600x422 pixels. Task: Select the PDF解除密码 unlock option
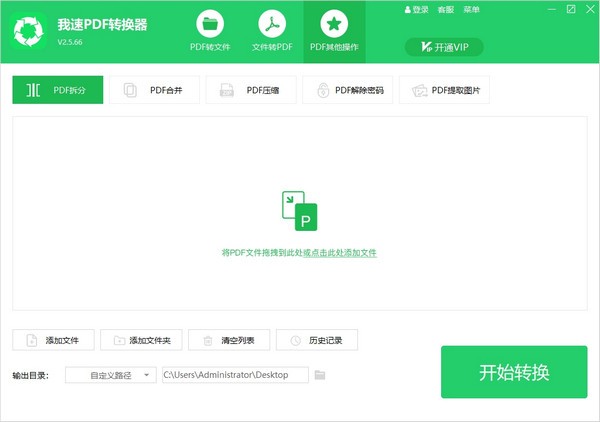(348, 90)
